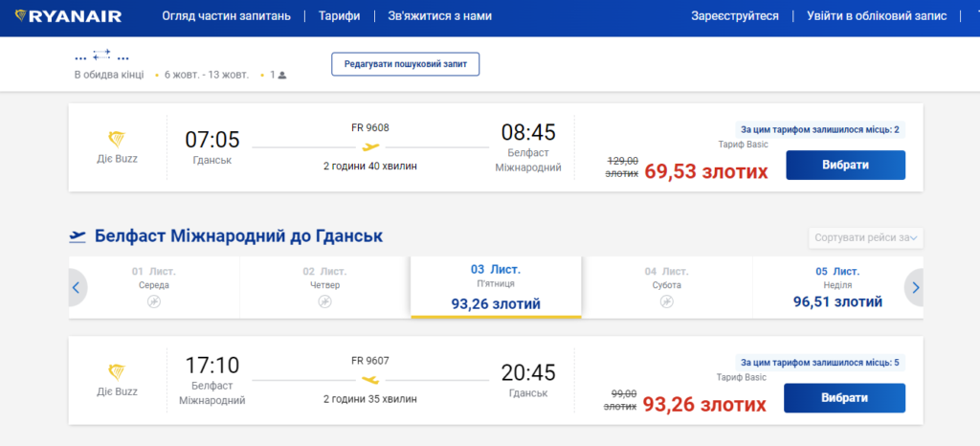Click the Белфаст Міжнародний до Гданськ heading
The height and width of the screenshot is (446, 980).
click(238, 236)
